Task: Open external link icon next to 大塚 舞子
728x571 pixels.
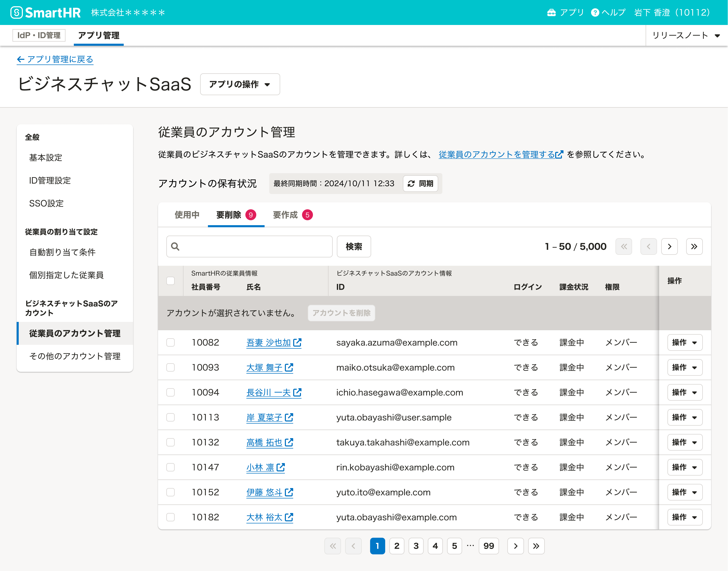Action: coord(289,367)
